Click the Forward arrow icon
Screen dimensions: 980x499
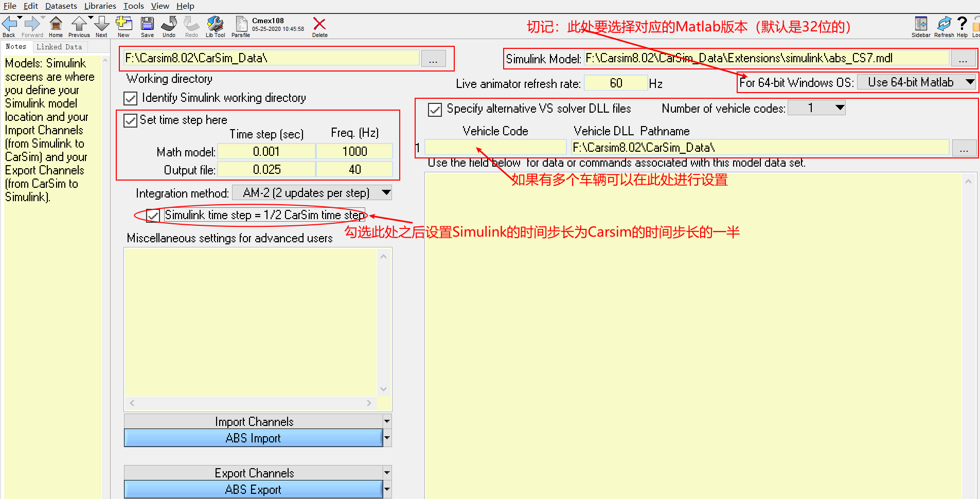click(31, 24)
